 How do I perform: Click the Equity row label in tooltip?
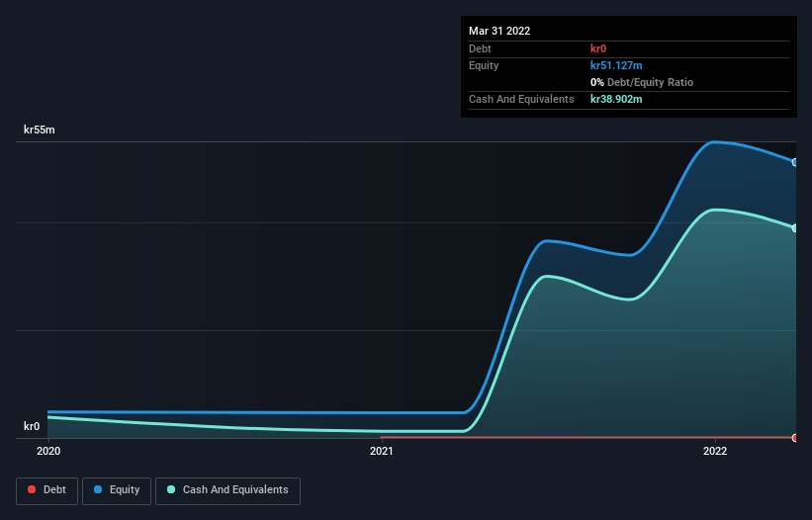[484, 65]
